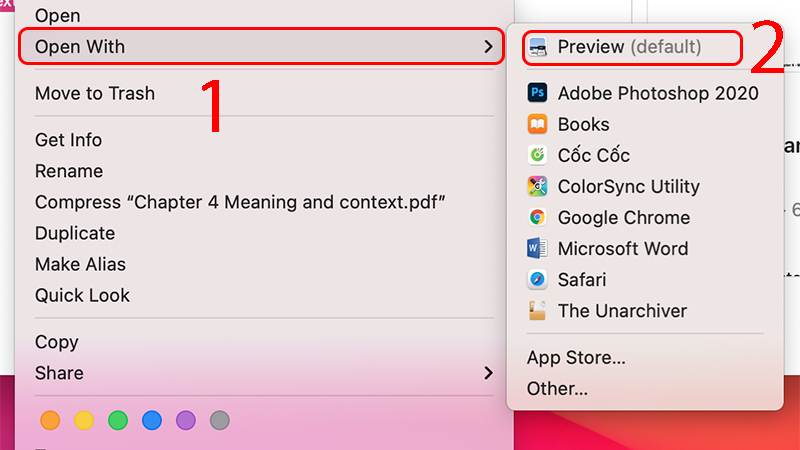The image size is (800, 450).
Task: Select Move to Trash
Action: pos(95,93)
